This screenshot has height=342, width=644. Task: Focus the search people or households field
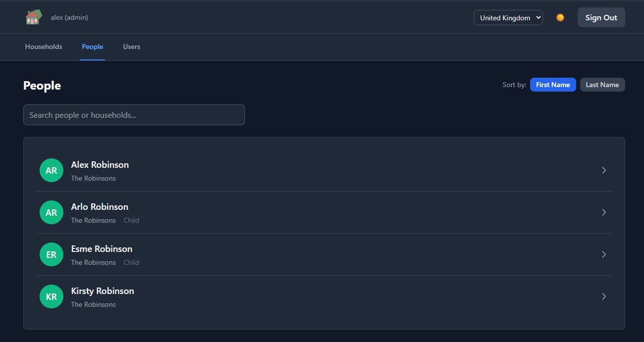pos(134,115)
